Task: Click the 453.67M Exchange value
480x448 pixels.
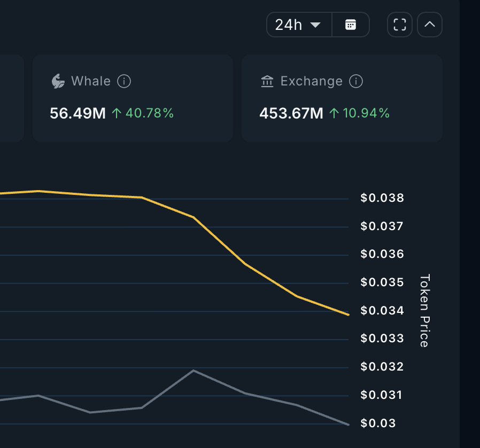Action: (x=291, y=113)
